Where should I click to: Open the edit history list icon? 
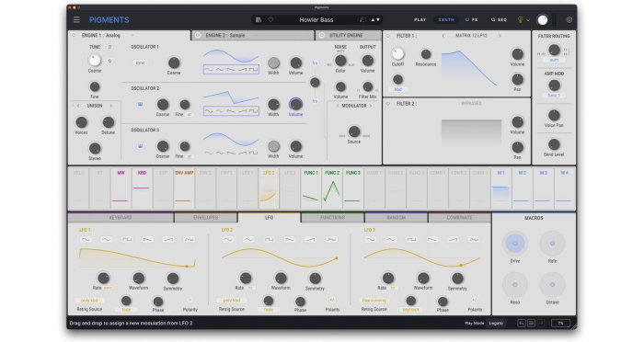point(531,323)
